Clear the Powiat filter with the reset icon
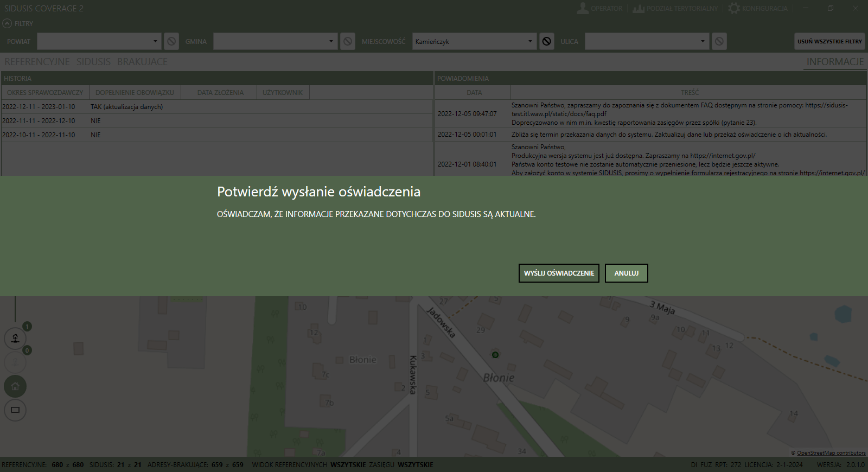The width and height of the screenshot is (868, 472). (x=171, y=41)
